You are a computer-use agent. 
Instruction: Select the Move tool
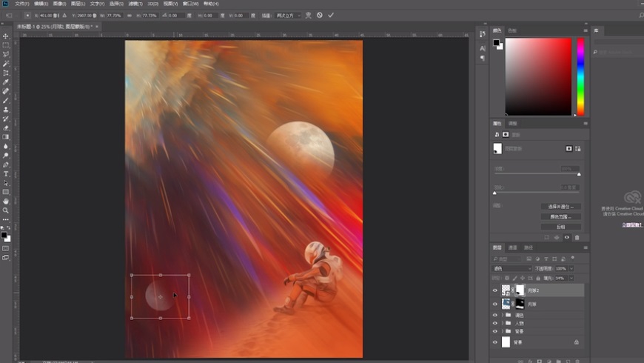(6, 36)
